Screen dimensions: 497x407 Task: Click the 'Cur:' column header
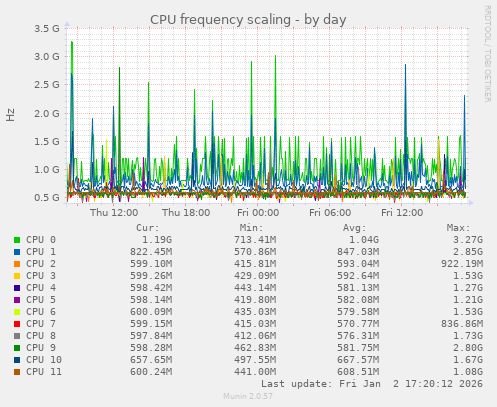[148, 228]
